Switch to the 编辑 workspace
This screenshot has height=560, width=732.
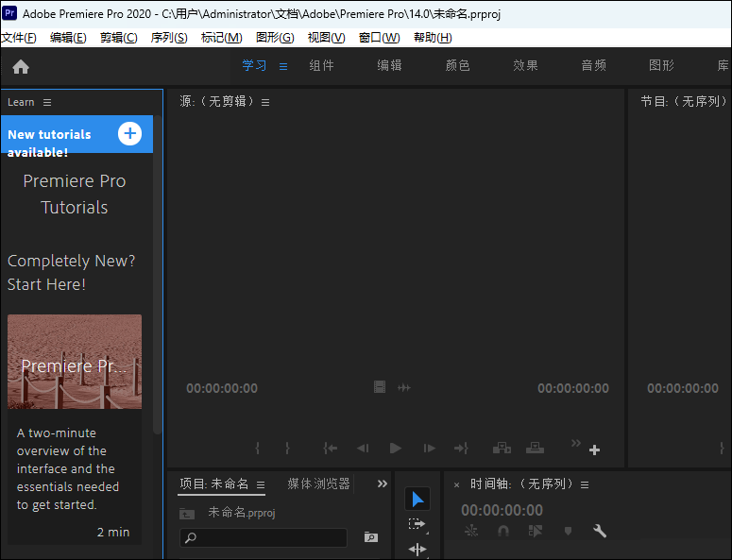coord(389,66)
